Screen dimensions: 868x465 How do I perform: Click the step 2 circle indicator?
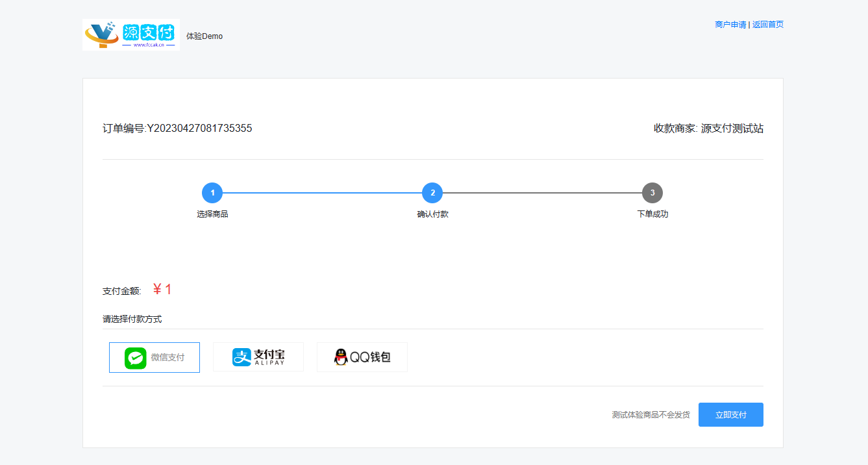click(x=432, y=193)
